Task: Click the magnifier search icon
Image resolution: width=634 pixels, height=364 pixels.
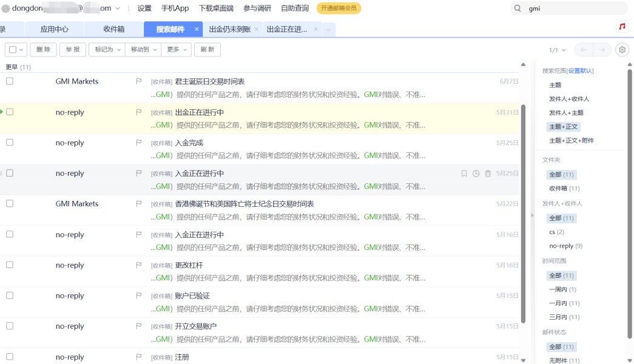Action: [518, 8]
